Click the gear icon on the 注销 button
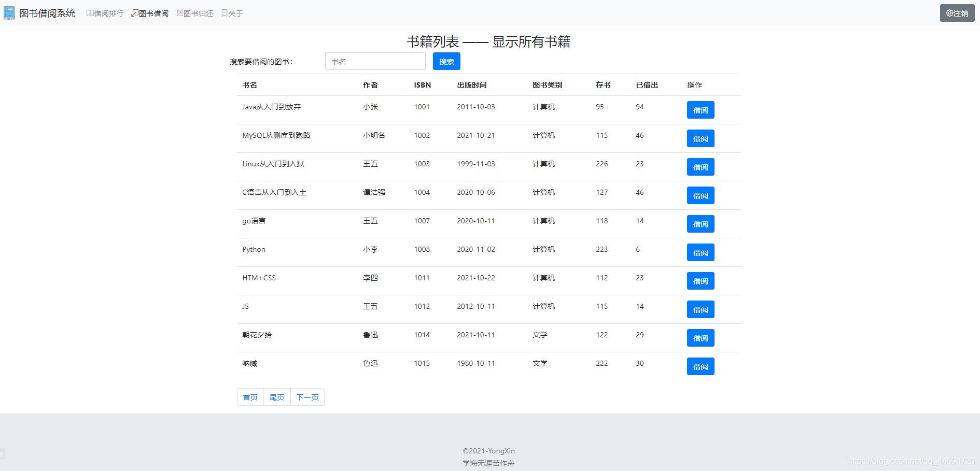 [x=950, y=12]
